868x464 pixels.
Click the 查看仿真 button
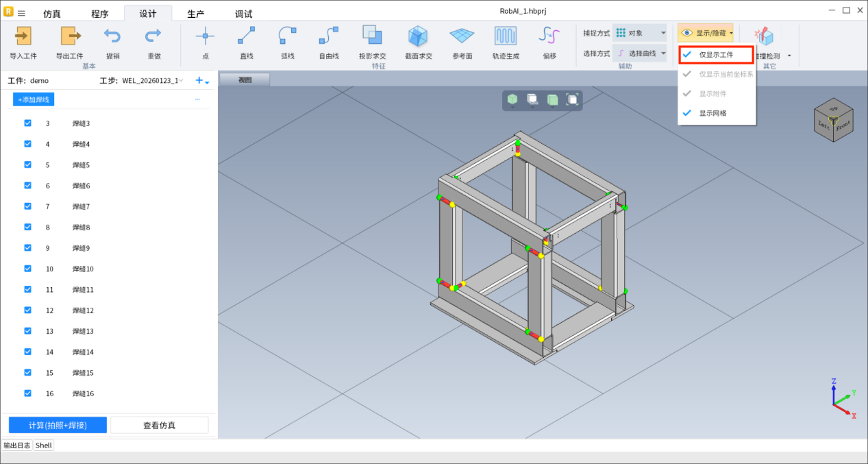point(159,425)
